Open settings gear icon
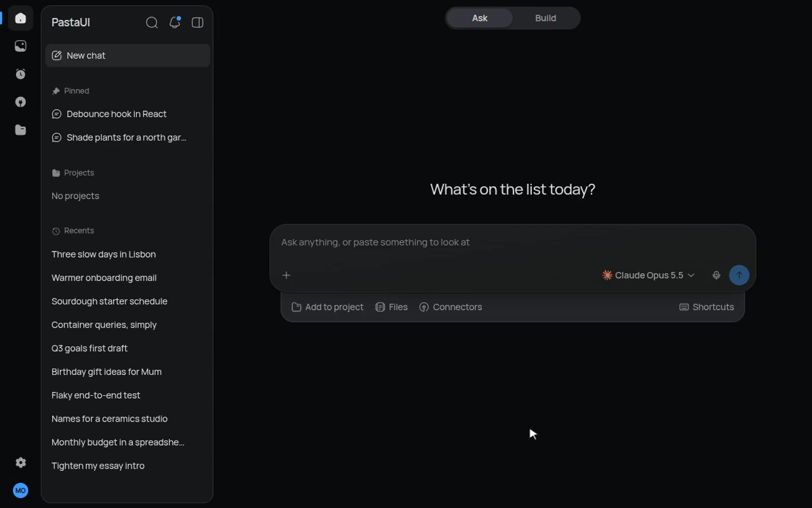Image resolution: width=812 pixels, height=508 pixels. pyautogui.click(x=20, y=462)
